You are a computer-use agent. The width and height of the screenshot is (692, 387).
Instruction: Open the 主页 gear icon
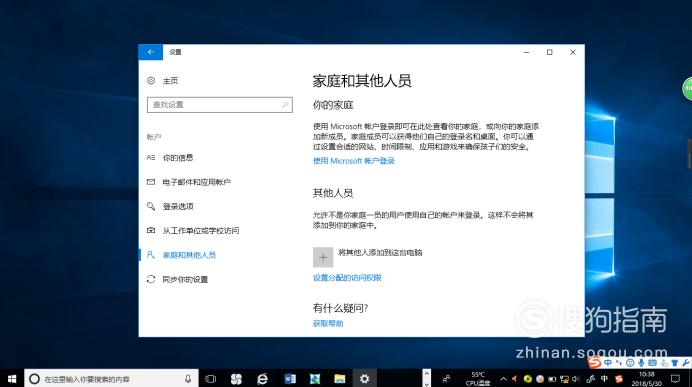pyautogui.click(x=151, y=80)
